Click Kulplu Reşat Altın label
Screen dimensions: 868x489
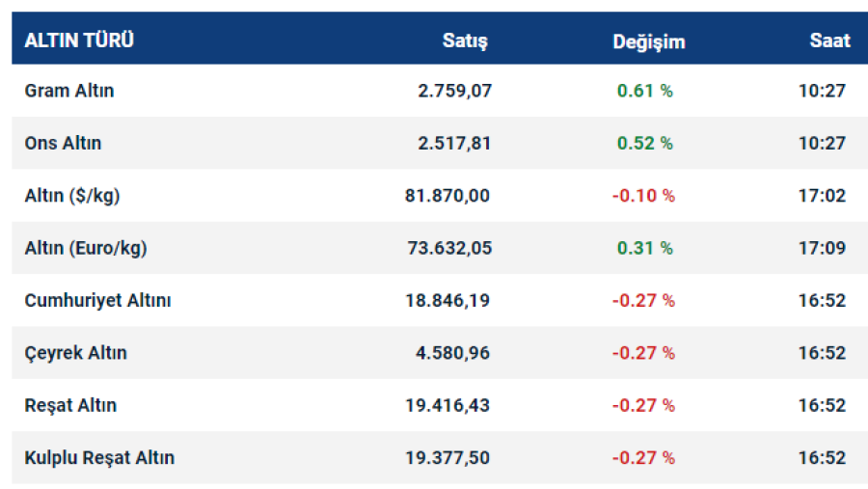coord(99,457)
